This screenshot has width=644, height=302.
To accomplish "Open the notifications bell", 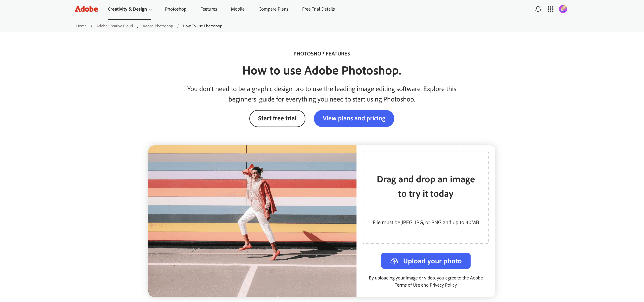I will tap(538, 9).
